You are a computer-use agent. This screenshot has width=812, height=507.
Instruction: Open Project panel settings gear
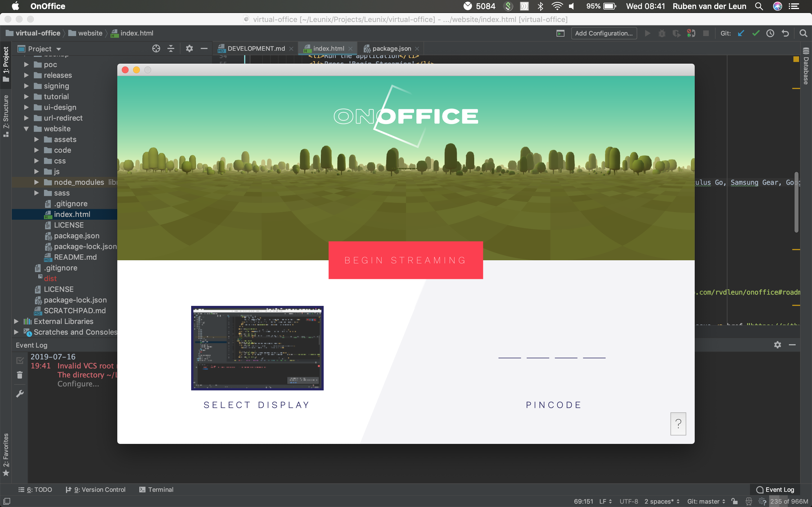point(189,49)
